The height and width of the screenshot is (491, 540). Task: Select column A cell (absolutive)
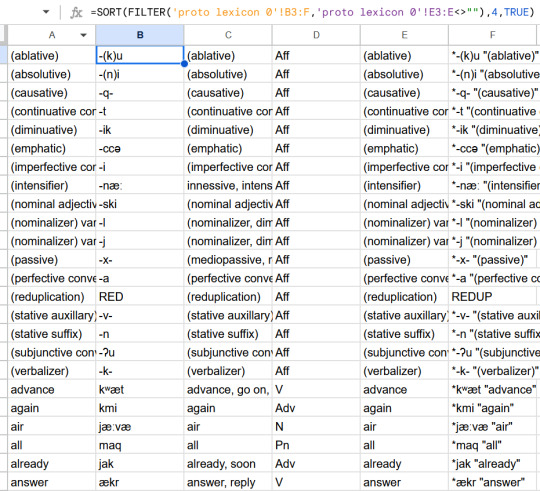point(52,74)
